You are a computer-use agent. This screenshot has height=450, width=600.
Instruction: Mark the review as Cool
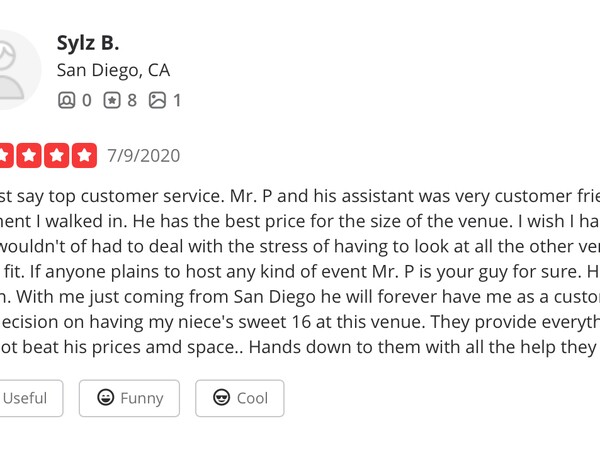(240, 398)
